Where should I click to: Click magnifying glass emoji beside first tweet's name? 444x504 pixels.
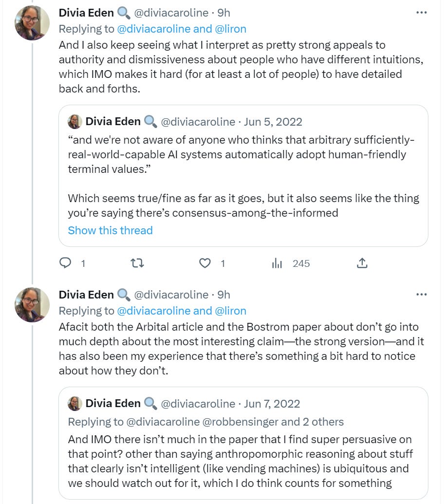124,13
